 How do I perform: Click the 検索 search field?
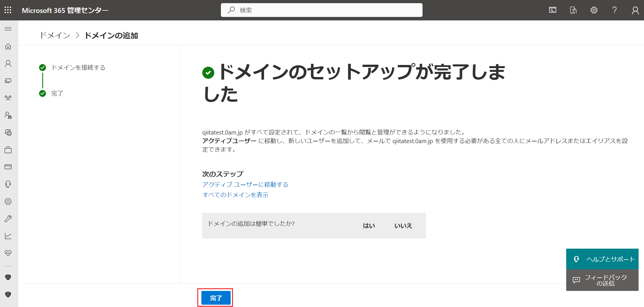(321, 10)
